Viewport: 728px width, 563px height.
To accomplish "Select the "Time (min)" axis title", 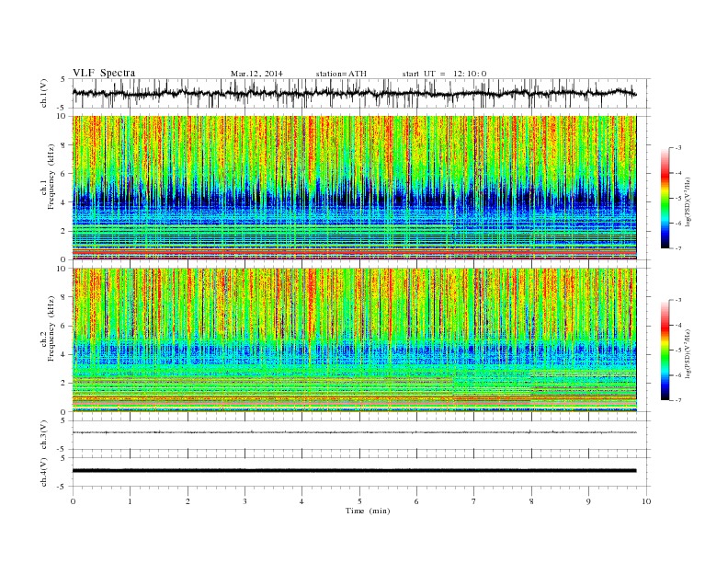I will tap(368, 511).
